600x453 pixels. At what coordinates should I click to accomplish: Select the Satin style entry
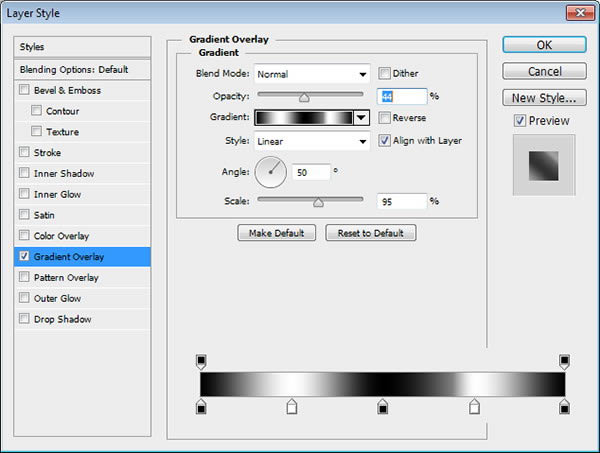(x=82, y=215)
